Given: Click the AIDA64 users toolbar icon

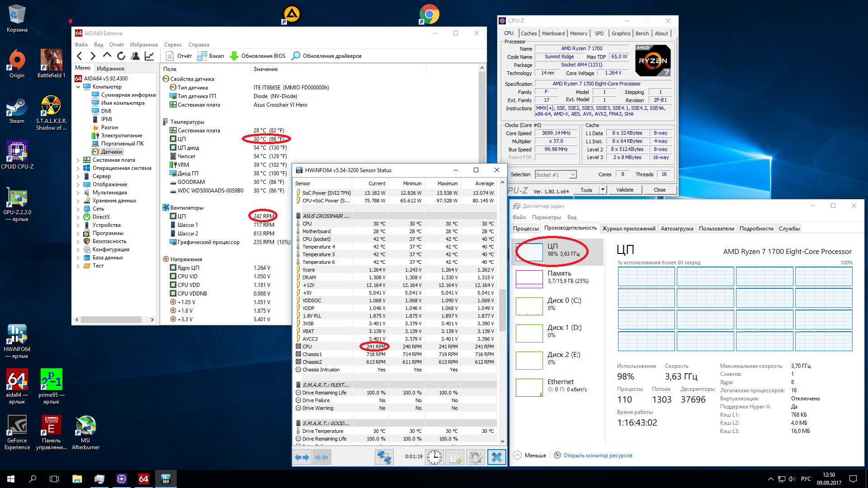Looking at the screenshot, I should point(135,56).
